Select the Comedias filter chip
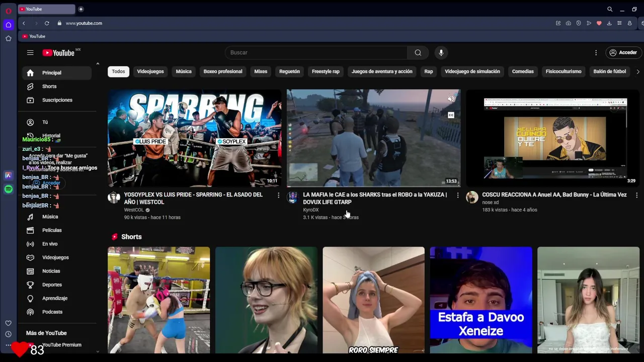 click(523, 71)
